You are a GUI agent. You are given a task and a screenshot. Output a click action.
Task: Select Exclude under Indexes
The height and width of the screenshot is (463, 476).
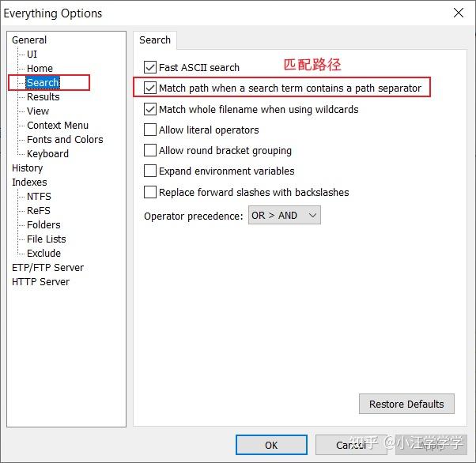pyautogui.click(x=43, y=254)
